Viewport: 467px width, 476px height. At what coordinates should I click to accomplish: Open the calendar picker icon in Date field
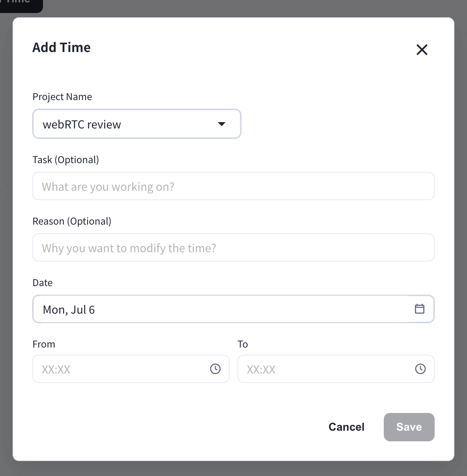click(420, 309)
